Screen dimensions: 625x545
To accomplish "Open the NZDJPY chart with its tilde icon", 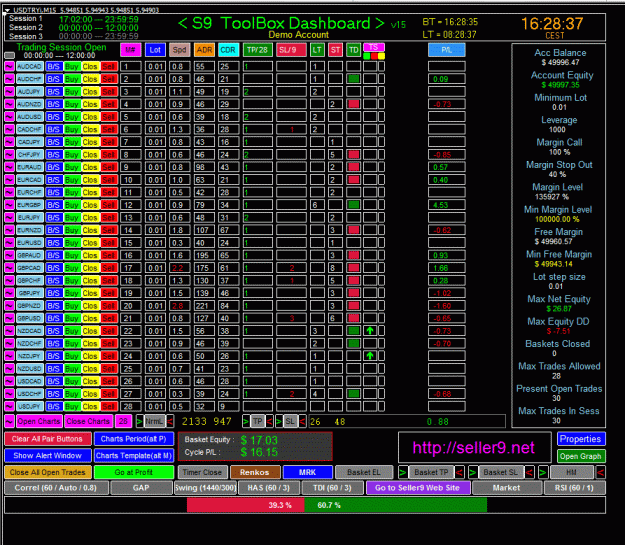I will (x=9, y=356).
